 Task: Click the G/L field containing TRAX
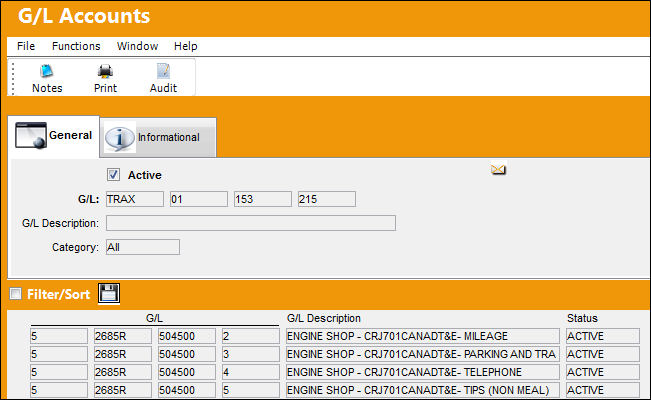135,199
